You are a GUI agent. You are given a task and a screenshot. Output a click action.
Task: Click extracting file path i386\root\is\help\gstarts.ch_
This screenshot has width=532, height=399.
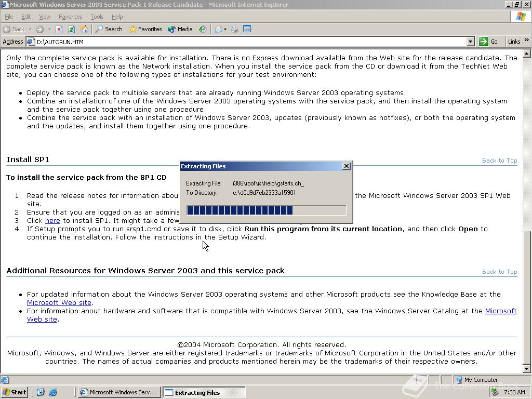point(268,183)
